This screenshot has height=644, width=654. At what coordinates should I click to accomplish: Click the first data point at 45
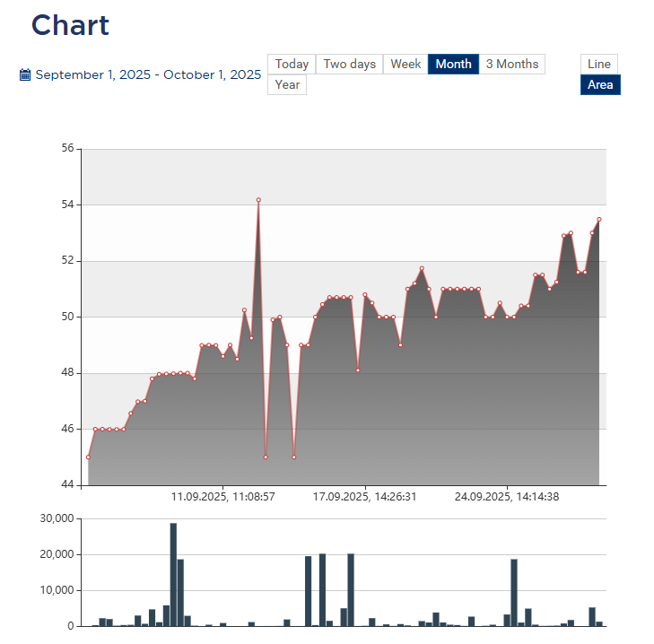(88, 457)
